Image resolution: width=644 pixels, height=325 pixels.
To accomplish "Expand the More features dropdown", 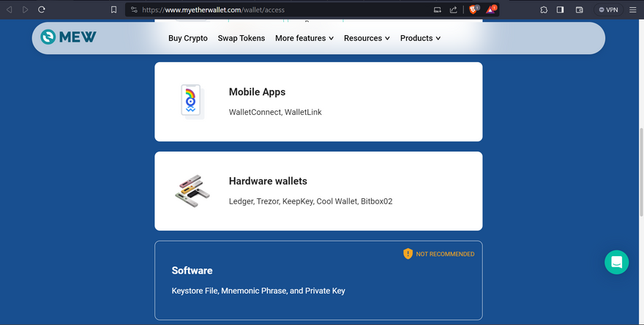I will pyautogui.click(x=304, y=38).
